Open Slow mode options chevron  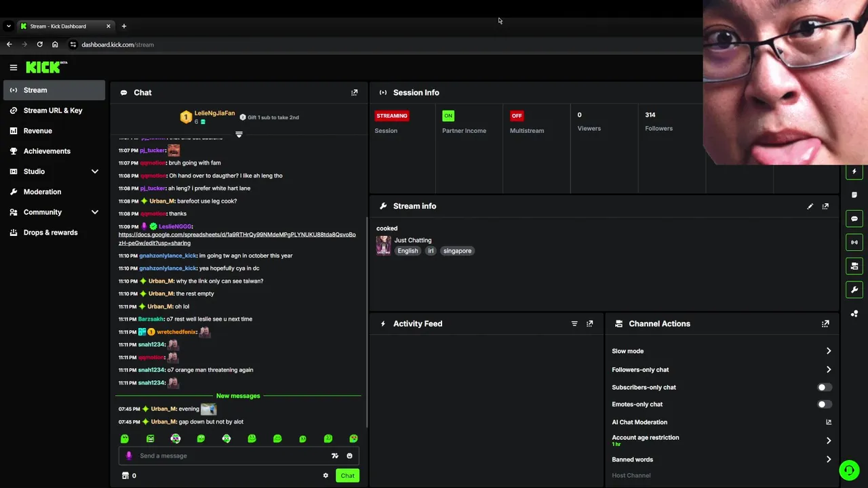829,351
